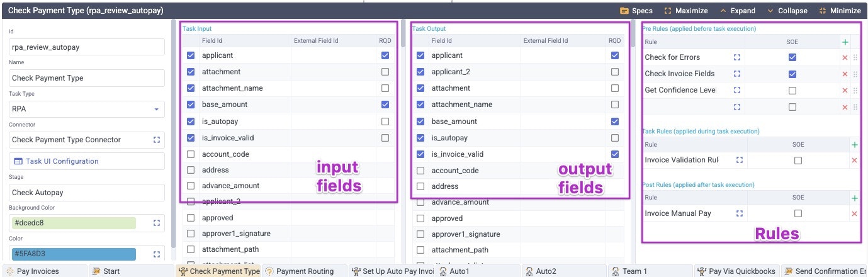Viewport: 868px width, 277px height.
Task: Toggle is_invoice_valid RQD in Task Output
Action: (x=615, y=154)
